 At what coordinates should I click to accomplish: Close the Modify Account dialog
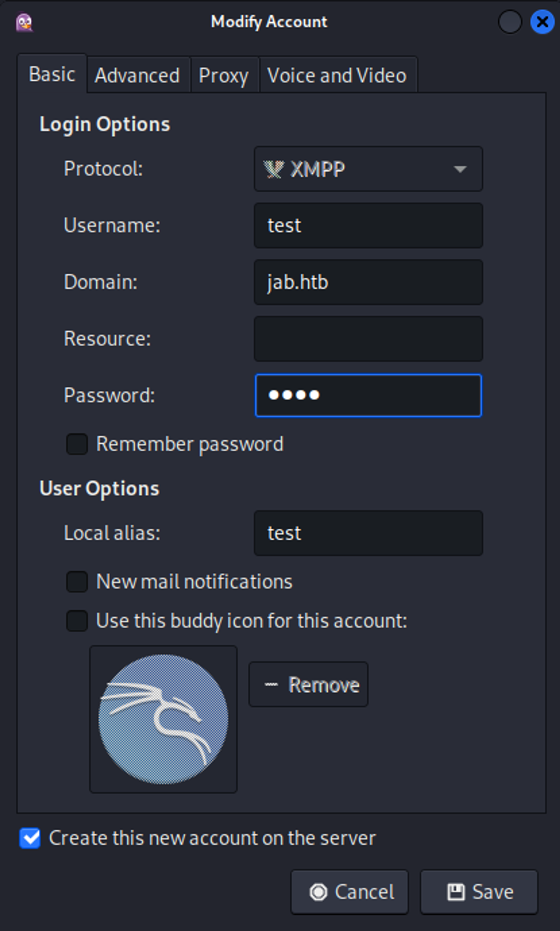[x=542, y=22]
